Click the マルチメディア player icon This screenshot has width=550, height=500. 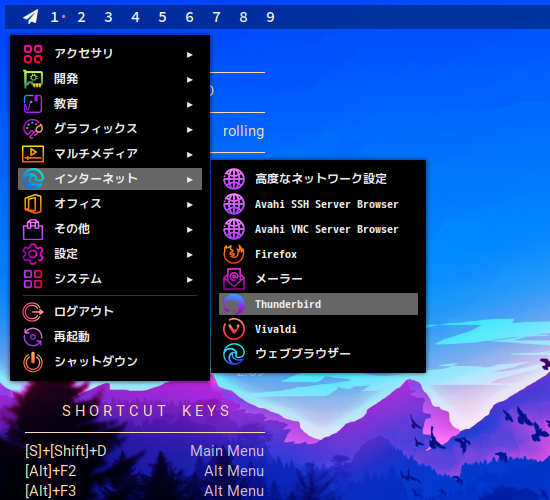point(33,154)
